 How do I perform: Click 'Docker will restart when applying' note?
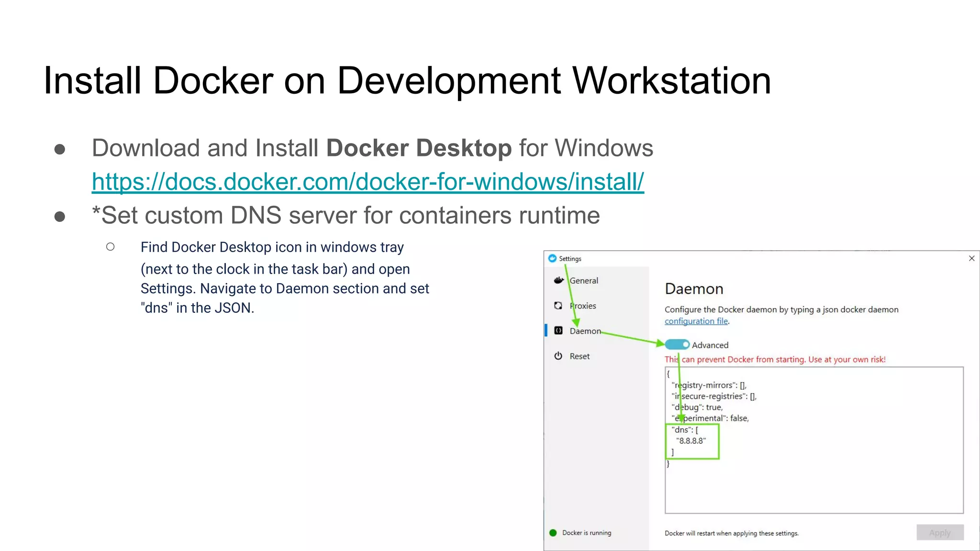732,533
